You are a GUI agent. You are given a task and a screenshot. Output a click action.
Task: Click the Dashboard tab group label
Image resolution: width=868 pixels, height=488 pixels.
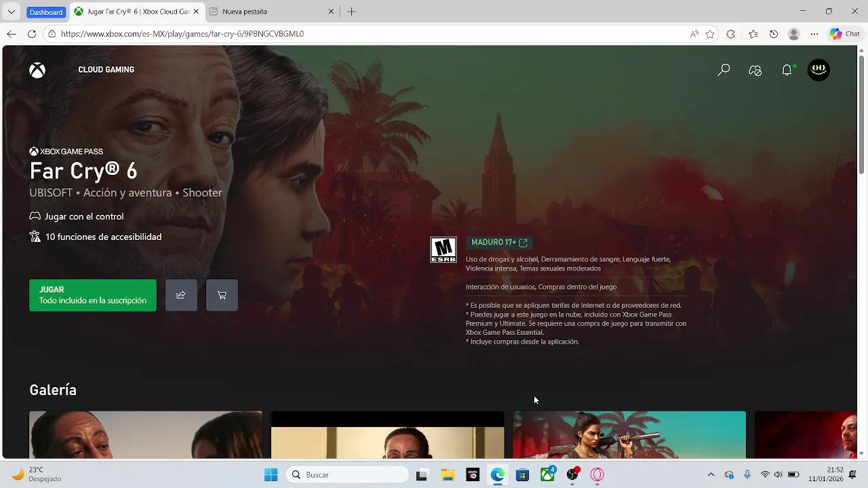click(46, 12)
